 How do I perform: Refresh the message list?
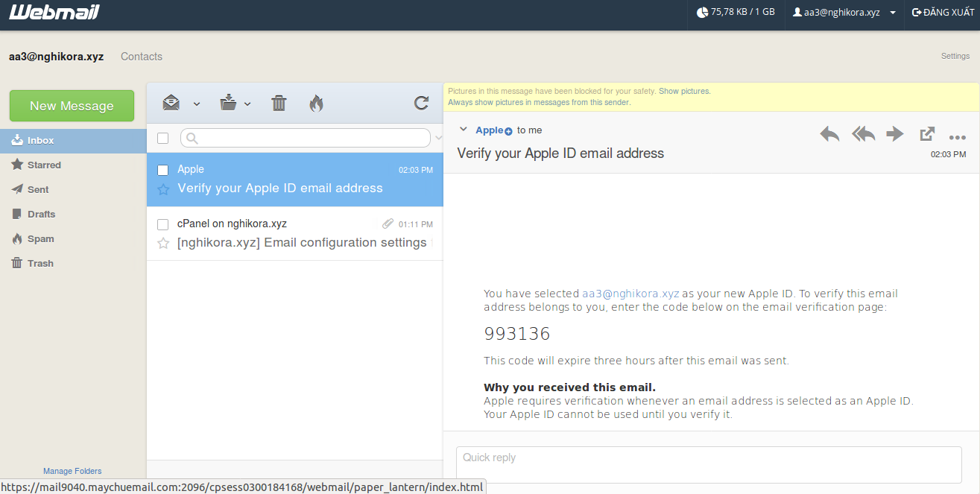click(421, 103)
